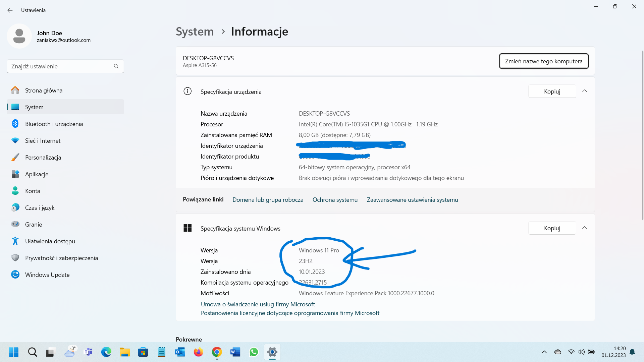
Task: Click System in the breadcrumb
Action: 195,32
